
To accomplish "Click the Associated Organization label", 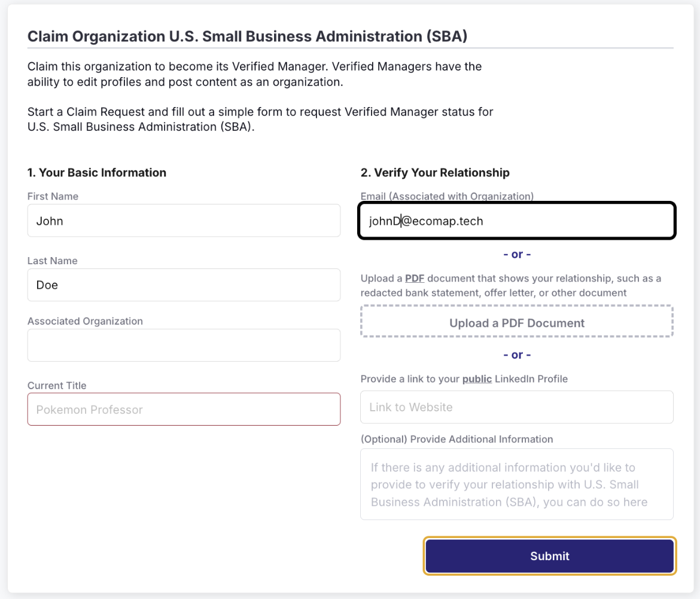I will [x=86, y=321].
